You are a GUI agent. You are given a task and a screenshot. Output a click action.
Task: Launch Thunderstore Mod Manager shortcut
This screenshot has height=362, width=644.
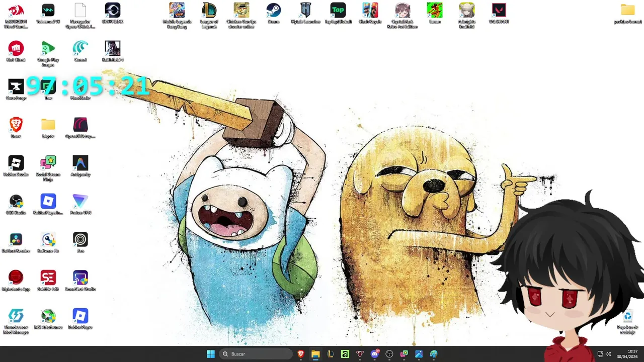pyautogui.click(x=16, y=322)
